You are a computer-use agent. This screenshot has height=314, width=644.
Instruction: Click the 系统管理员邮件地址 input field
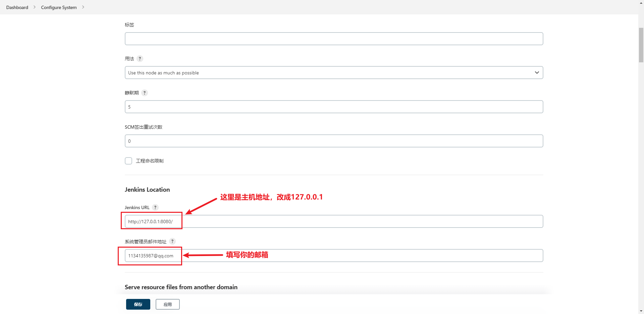(x=334, y=256)
